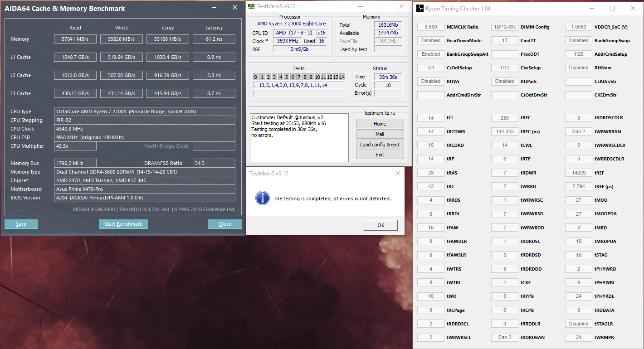Image resolution: width=644 pixels, height=349 pixels.
Task: Click the L1 Cache Read value 1040.7 GB/s
Action: click(x=75, y=57)
